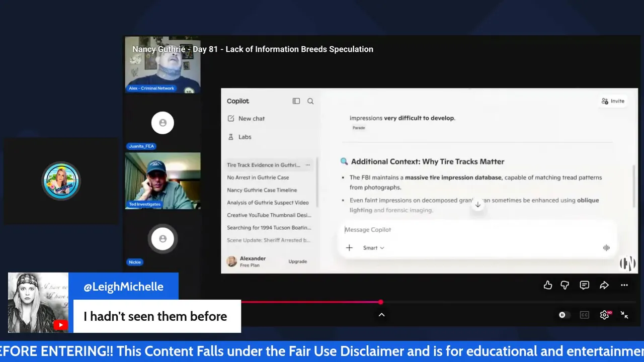Toggle Copilot sidebar panel icon

(x=296, y=101)
